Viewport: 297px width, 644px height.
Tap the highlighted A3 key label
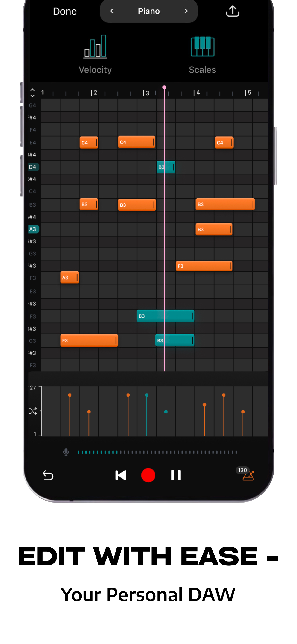click(33, 229)
